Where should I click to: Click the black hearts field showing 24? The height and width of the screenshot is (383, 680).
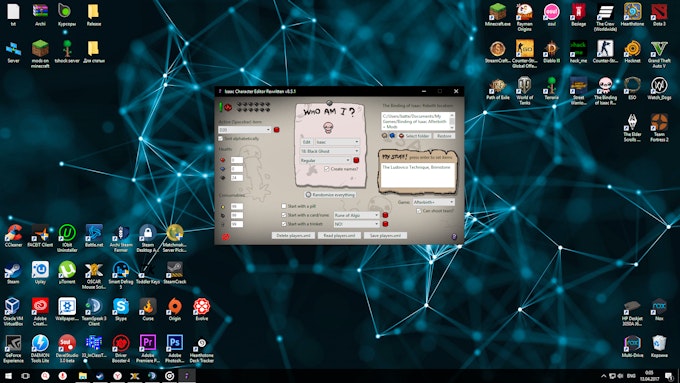(x=237, y=177)
